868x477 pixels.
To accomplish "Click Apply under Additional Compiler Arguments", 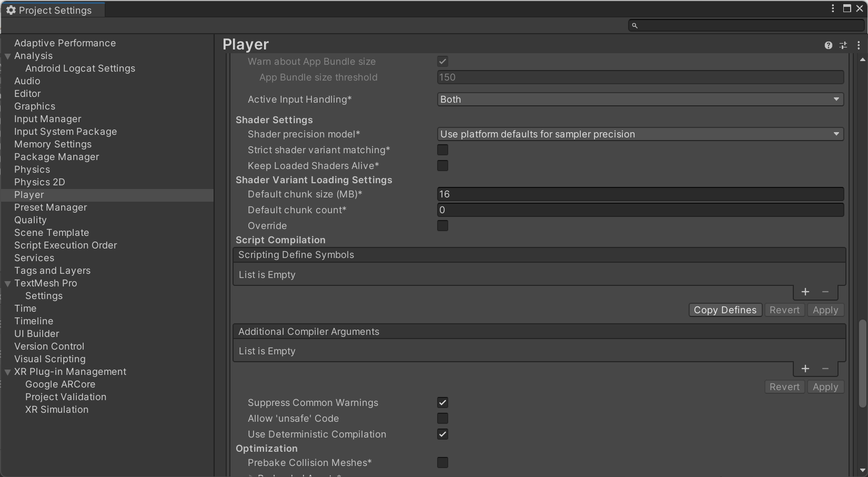I will 825,387.
